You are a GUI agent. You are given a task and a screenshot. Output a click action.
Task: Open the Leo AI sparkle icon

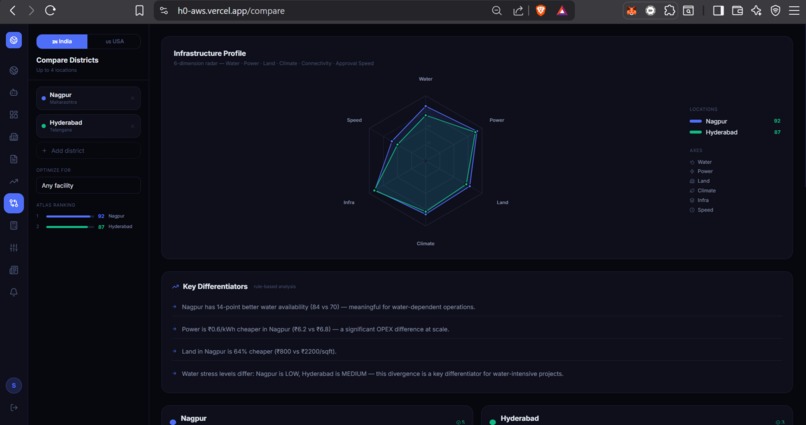tap(756, 10)
